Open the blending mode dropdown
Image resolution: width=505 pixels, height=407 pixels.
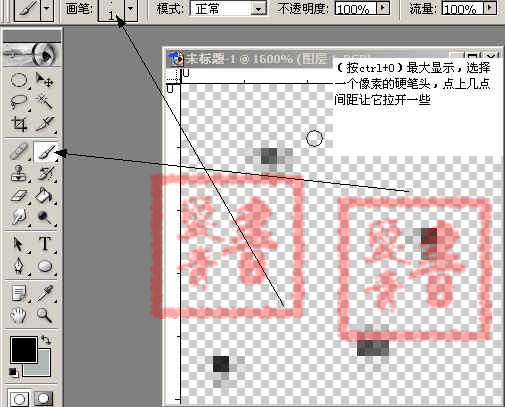coord(259,9)
